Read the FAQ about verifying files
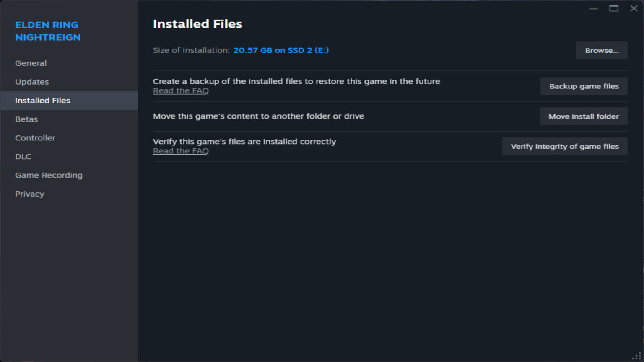 coord(181,150)
